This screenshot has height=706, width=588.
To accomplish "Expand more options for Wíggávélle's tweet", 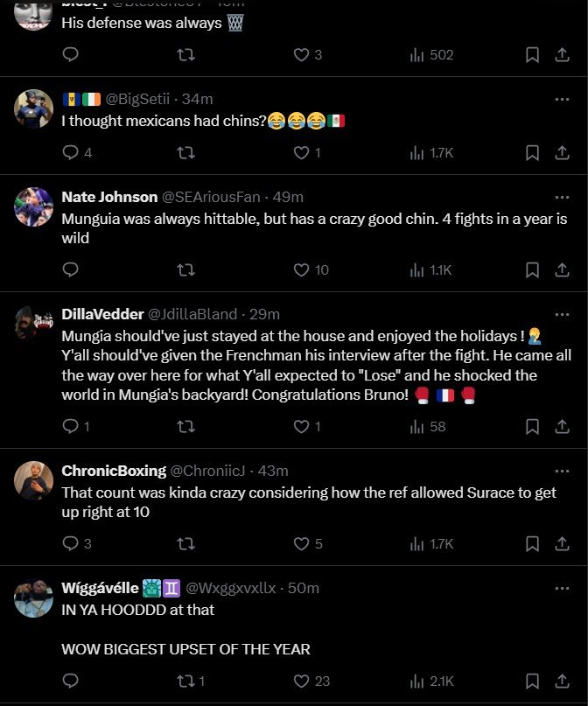I will tap(562, 588).
